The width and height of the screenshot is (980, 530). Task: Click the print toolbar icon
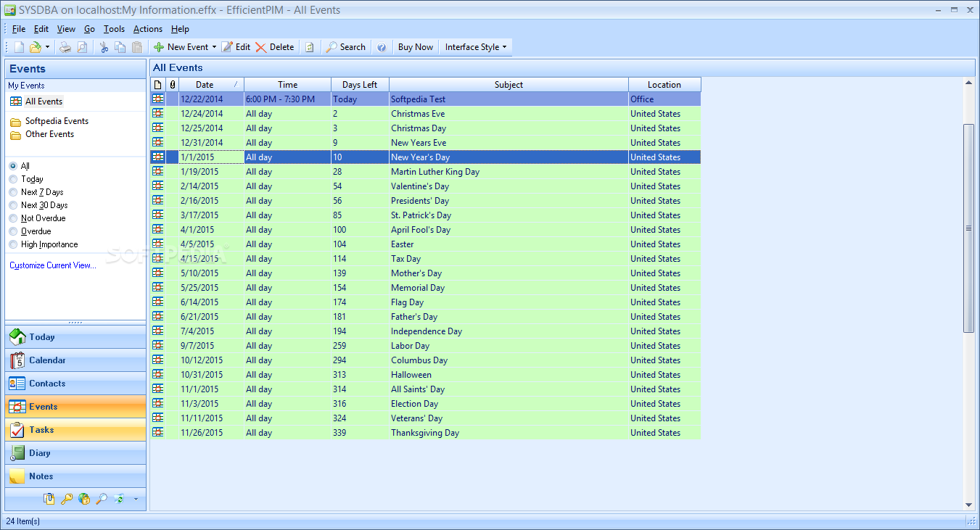click(65, 47)
